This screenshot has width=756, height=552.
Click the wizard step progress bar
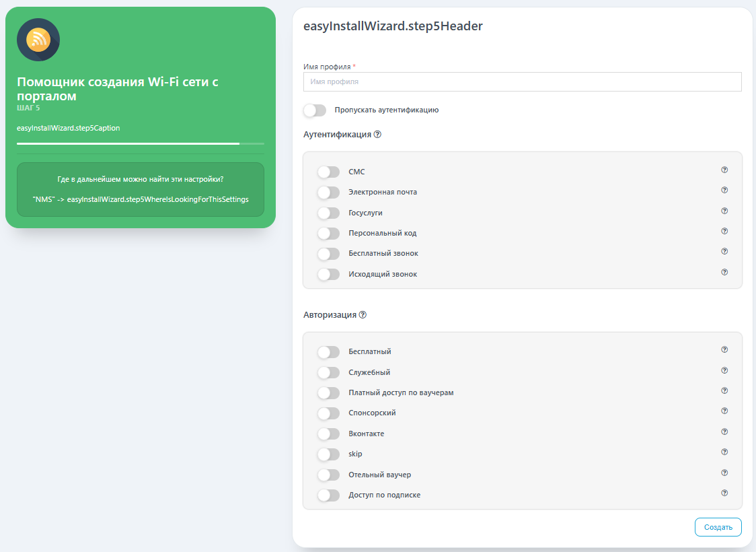[141, 144]
